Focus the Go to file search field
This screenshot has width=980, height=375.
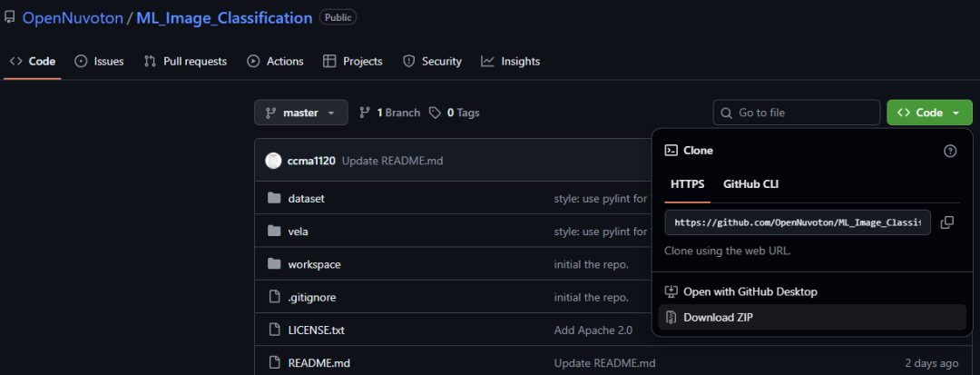(797, 113)
